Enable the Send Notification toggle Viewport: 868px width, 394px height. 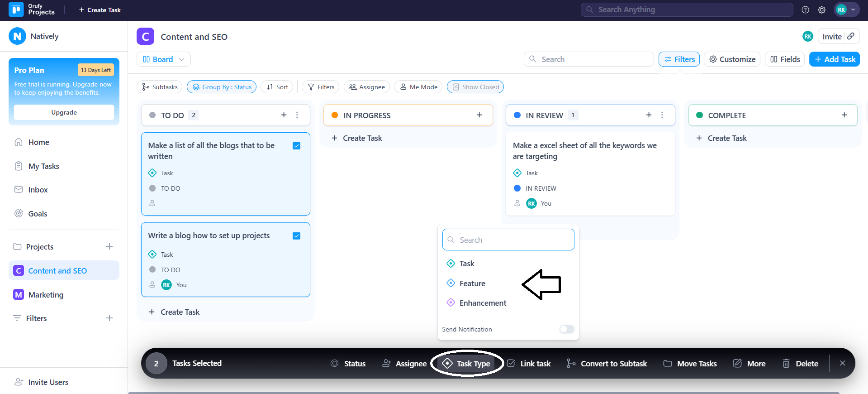566,329
